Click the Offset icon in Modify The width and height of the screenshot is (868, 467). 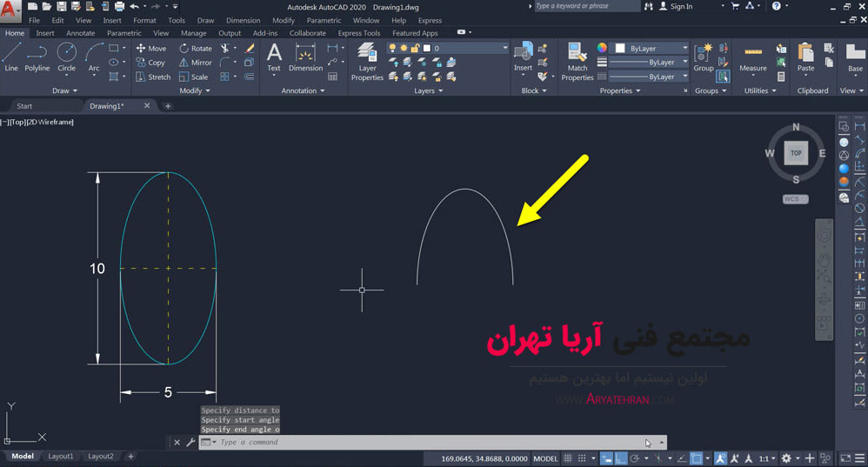click(250, 77)
